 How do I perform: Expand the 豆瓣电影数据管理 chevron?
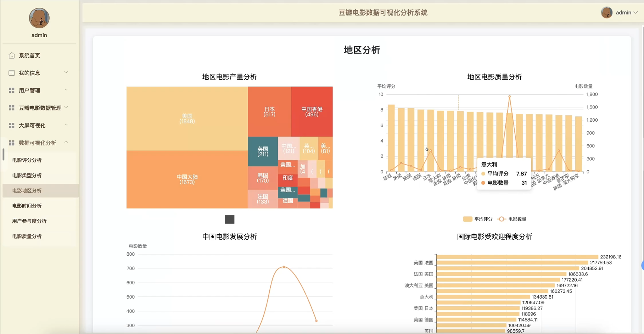pyautogui.click(x=66, y=107)
